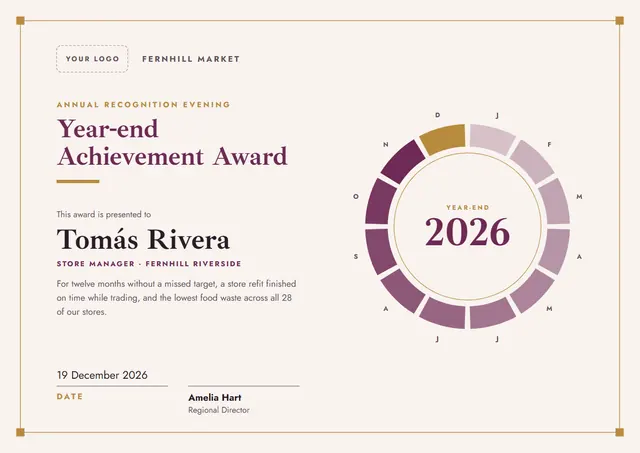Select the "This award is presented to" line
Viewport: 640px width, 453px height.
(104, 214)
